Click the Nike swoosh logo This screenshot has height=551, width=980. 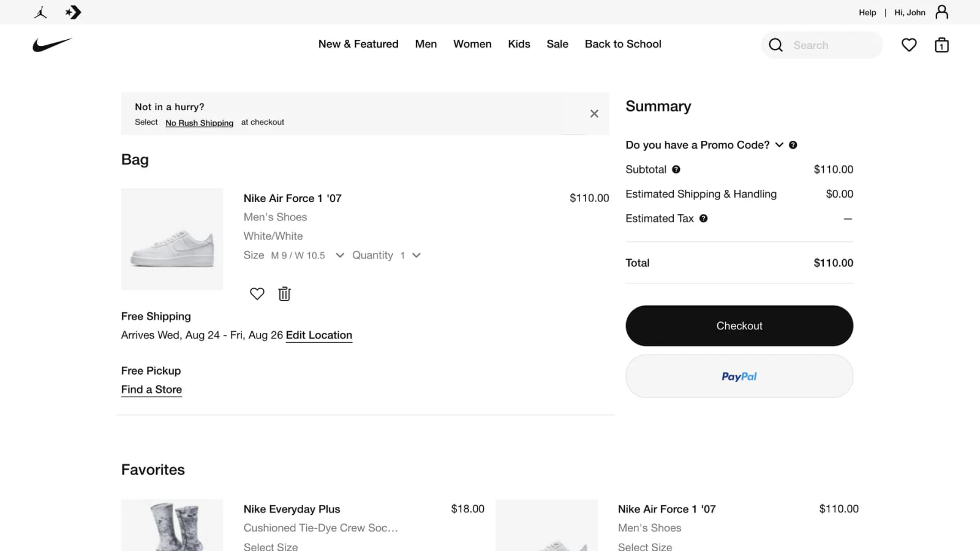point(52,44)
